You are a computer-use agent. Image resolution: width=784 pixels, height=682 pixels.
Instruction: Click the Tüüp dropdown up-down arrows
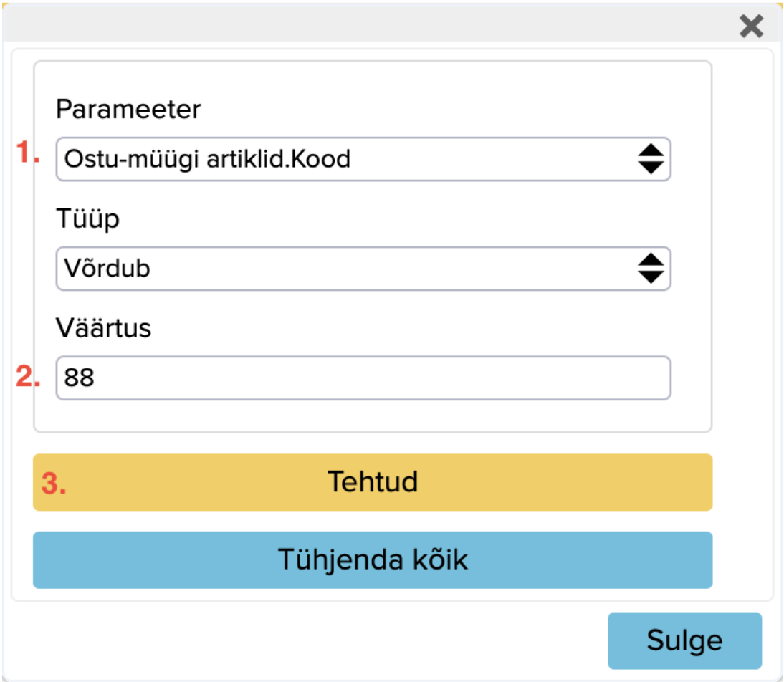pos(650,269)
